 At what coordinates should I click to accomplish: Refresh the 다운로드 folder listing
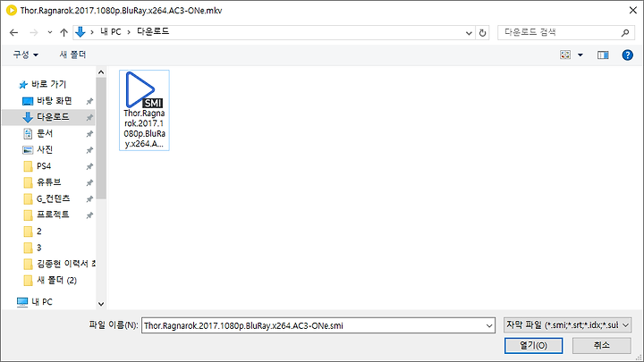483,33
